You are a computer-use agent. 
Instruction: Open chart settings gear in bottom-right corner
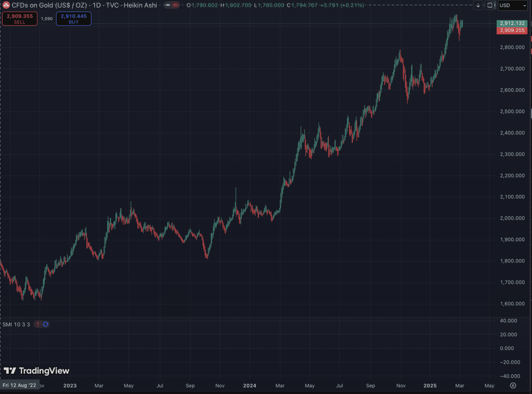[x=513, y=386]
